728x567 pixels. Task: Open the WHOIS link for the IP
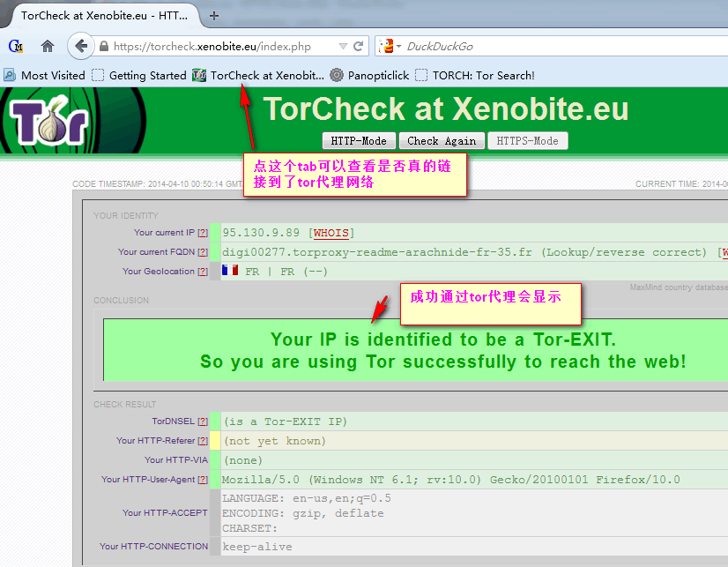[331, 233]
